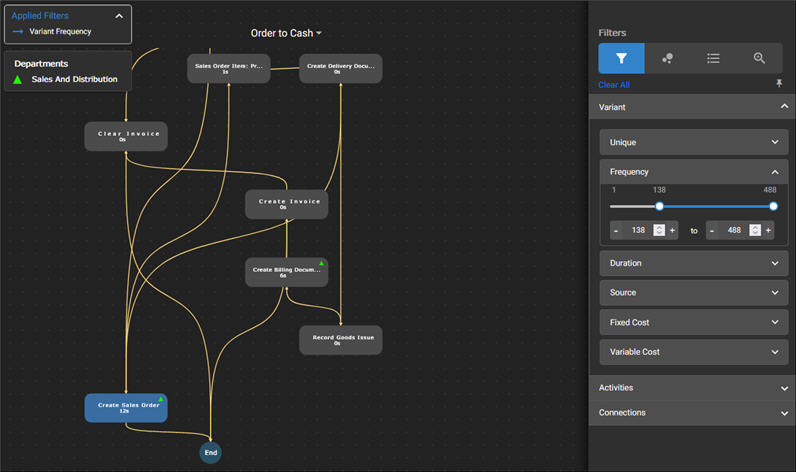Expand the Activities section
The height and width of the screenshot is (472, 796).
[692, 388]
